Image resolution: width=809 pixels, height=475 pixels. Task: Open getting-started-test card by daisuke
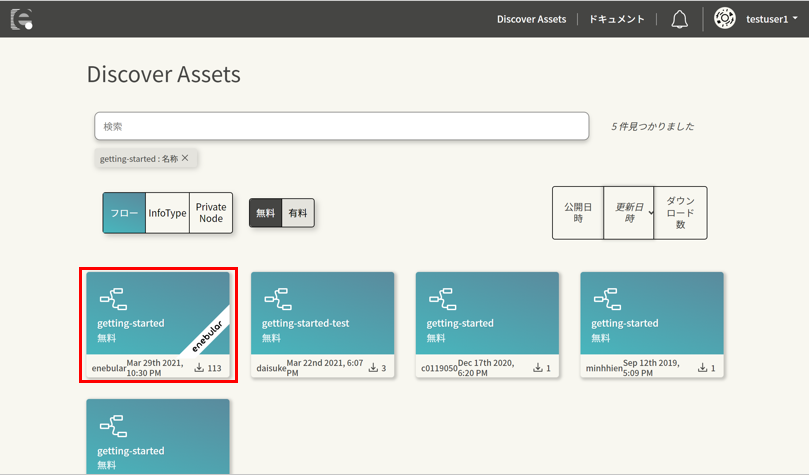pos(322,325)
